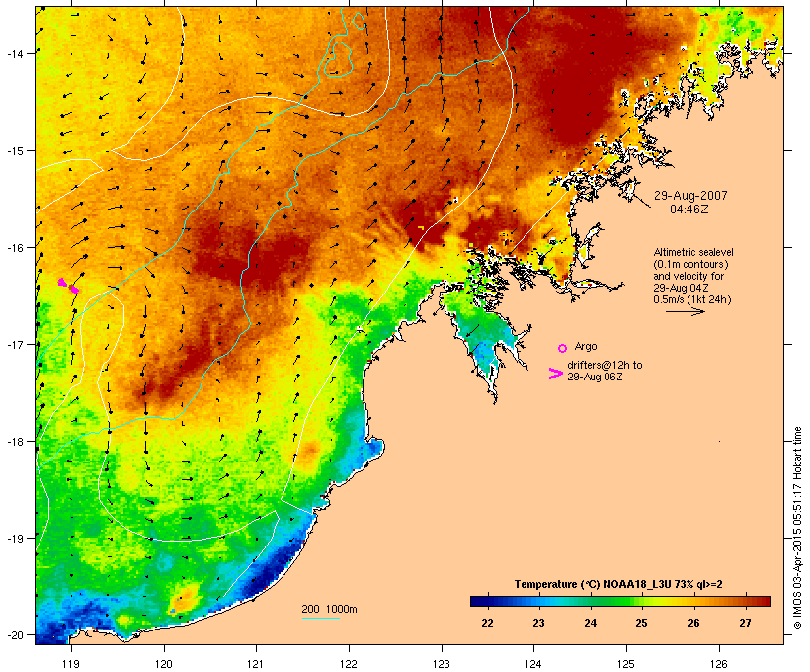Click the light blue cool-water bay inlet

[483, 346]
